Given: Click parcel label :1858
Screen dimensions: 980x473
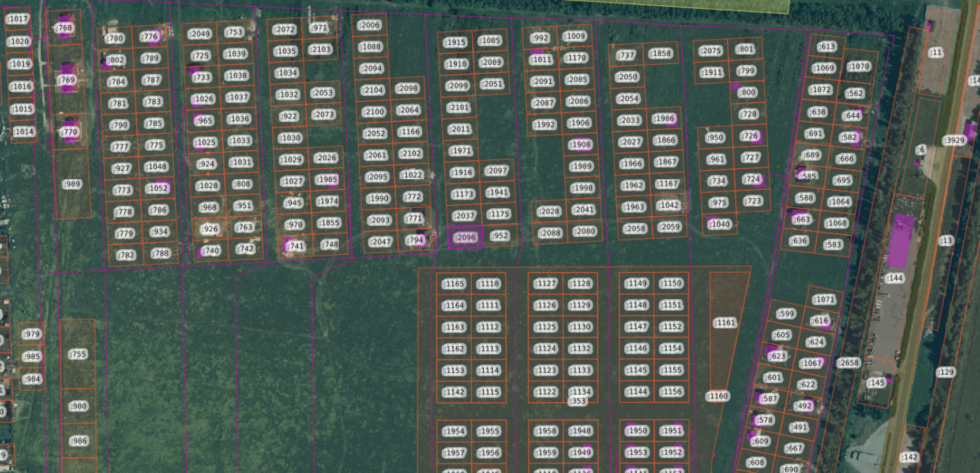Looking at the screenshot, I should coord(660,53).
